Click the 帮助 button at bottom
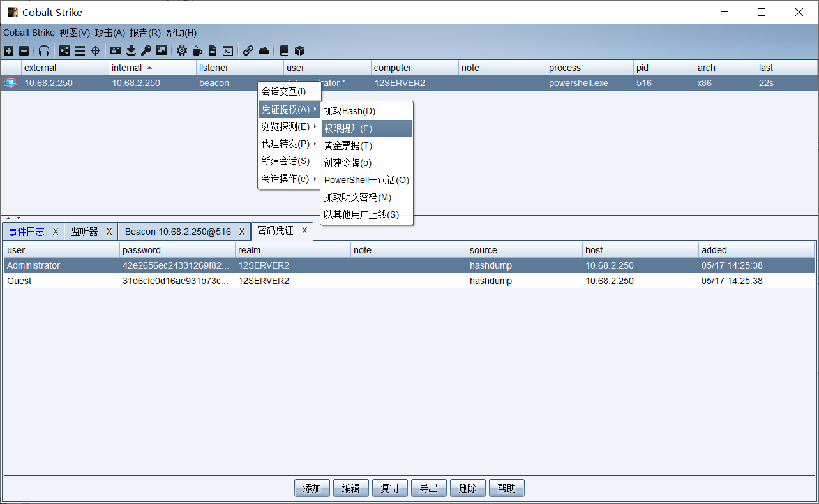This screenshot has height=504, width=819. (507, 488)
